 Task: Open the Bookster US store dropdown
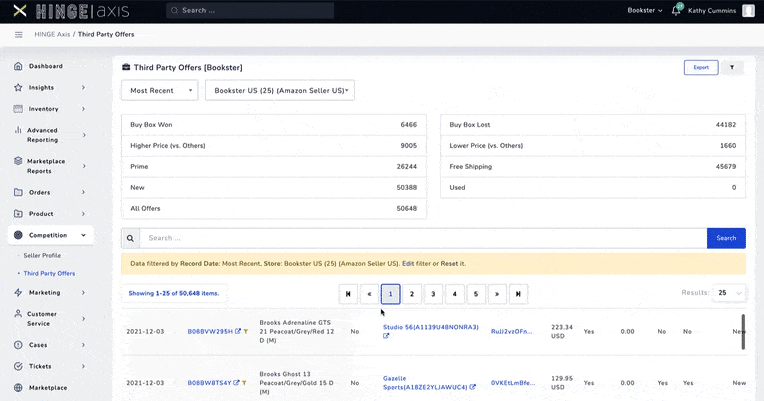279,91
